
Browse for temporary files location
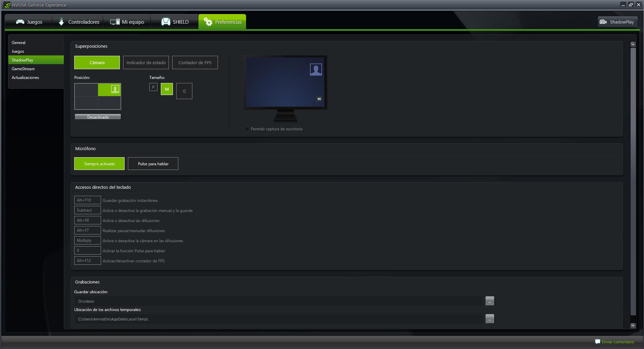[490, 319]
